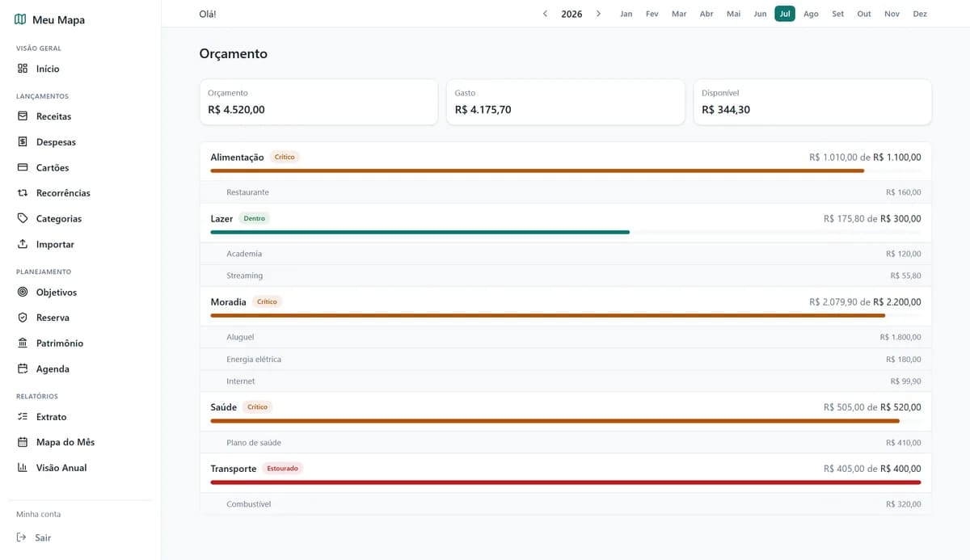Screen dimensions: 970x560
Task: Click the Sair logout icon
Action: tap(22, 537)
